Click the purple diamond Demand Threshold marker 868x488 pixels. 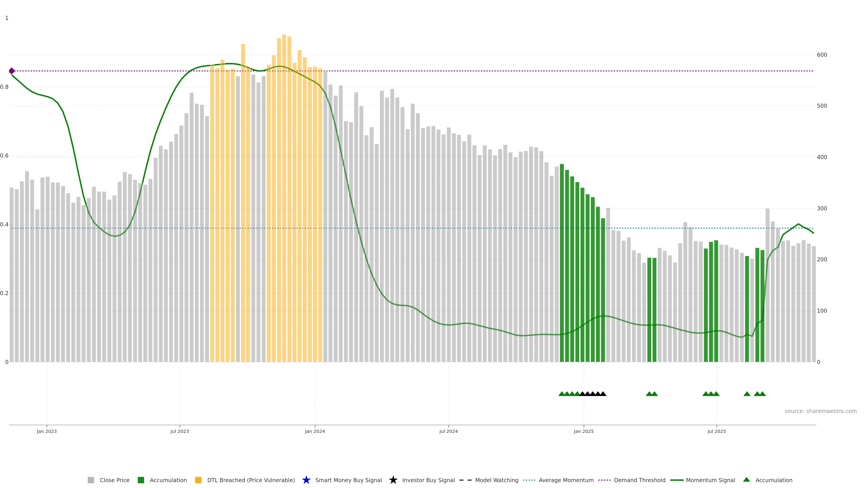[x=12, y=71]
